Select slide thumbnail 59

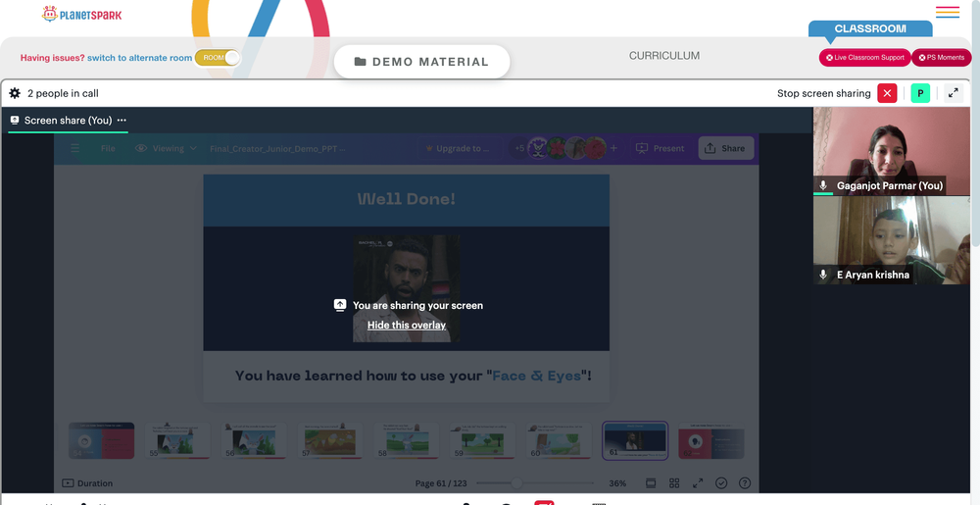482,440
